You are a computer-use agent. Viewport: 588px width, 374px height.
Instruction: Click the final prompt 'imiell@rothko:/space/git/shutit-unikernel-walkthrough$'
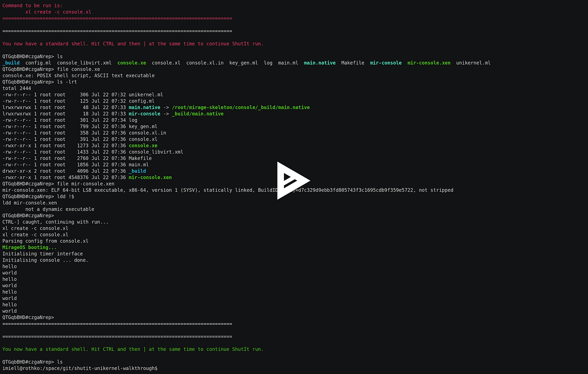coord(80,368)
